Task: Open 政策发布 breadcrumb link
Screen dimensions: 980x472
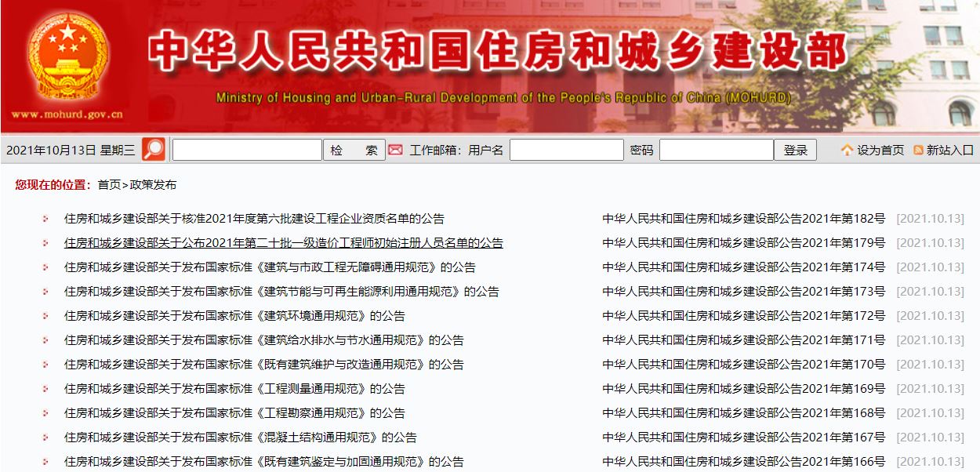Action: pyautogui.click(x=153, y=185)
